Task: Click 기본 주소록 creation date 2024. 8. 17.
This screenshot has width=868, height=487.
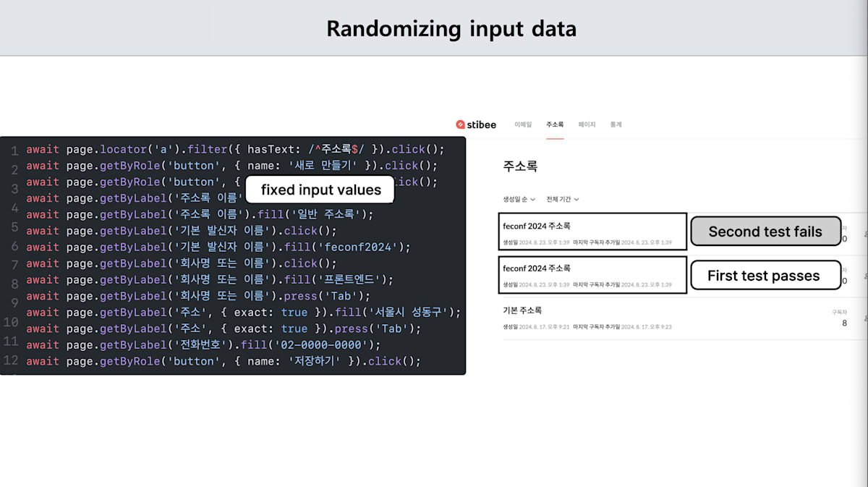Action: click(x=542, y=327)
